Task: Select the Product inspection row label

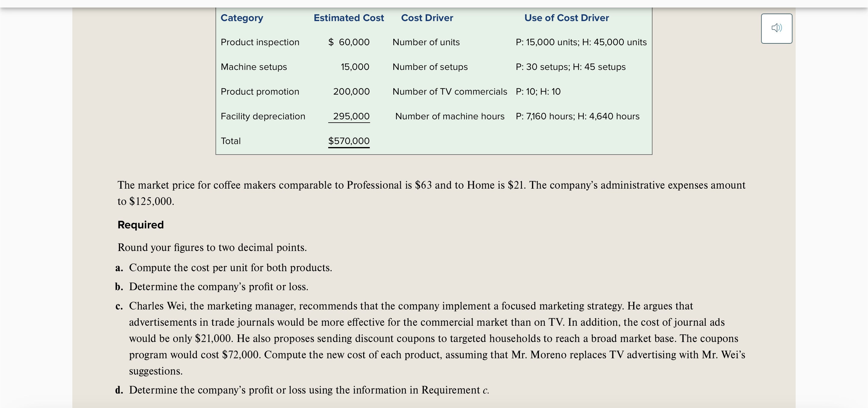Action: 260,42
